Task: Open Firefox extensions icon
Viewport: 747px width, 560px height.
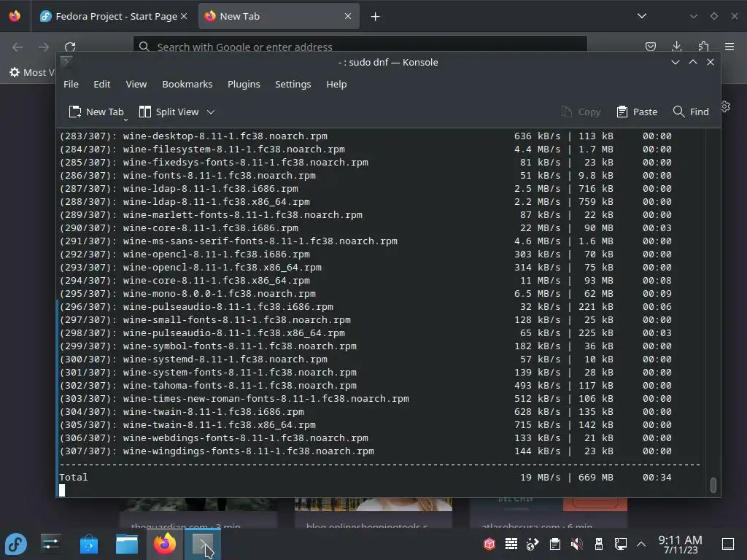Action: [x=704, y=46]
